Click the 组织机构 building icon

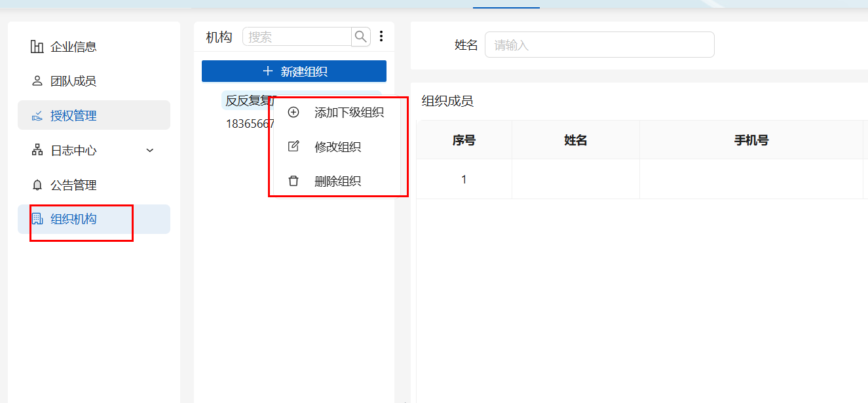37,219
